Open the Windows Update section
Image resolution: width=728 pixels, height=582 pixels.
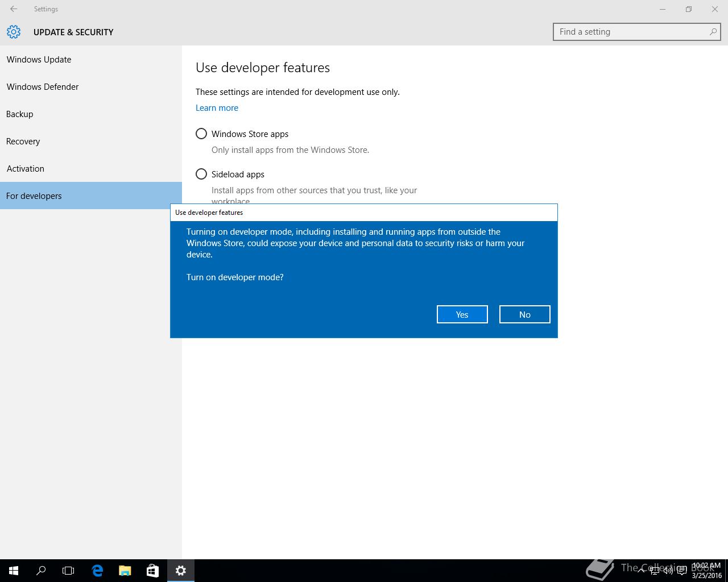tap(91, 59)
